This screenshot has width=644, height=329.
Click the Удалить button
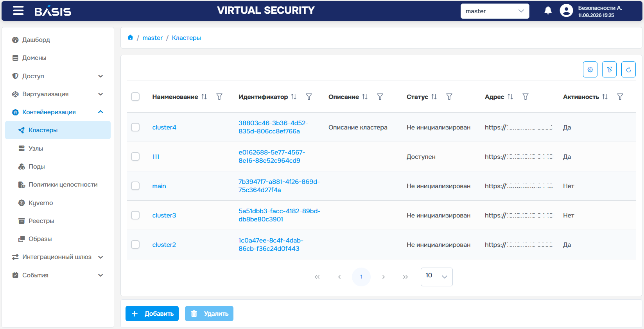click(x=209, y=313)
